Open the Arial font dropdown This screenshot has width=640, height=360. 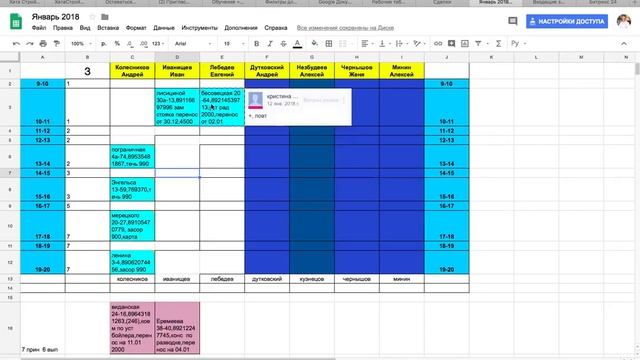[193, 43]
